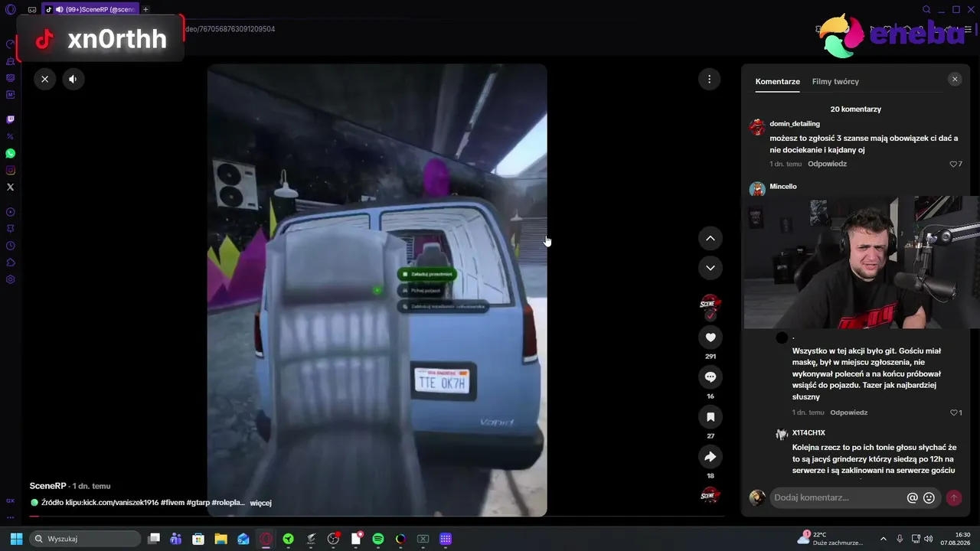980x551 pixels.
Task: Go to the next video
Action: 710,268
